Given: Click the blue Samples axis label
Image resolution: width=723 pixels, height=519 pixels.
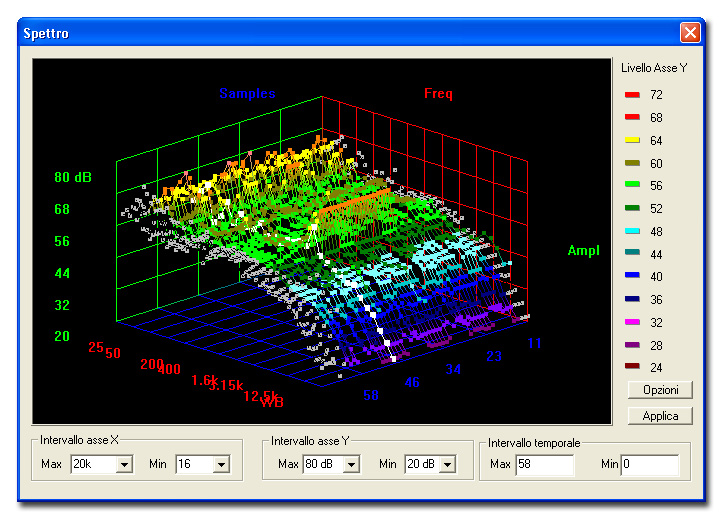Looking at the screenshot, I should pyautogui.click(x=247, y=94).
